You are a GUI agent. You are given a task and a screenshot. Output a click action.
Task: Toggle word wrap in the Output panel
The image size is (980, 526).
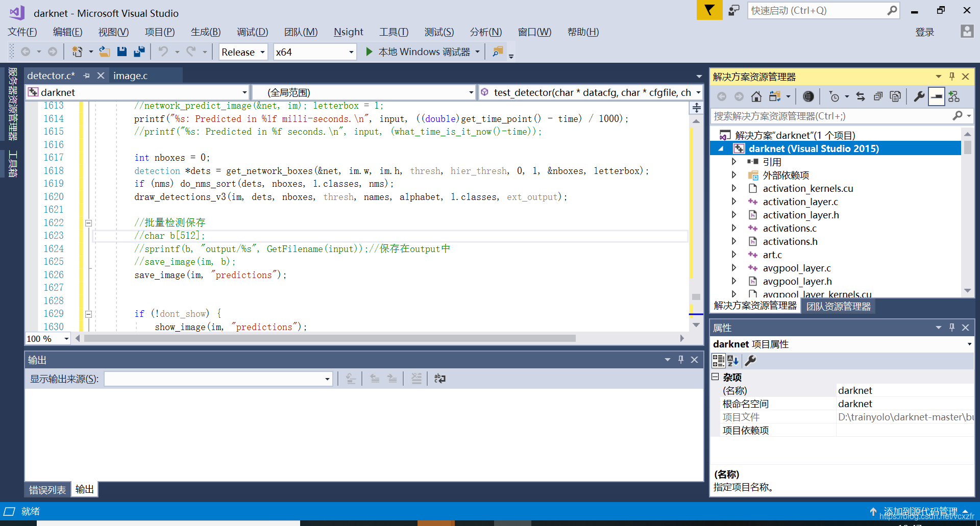pos(439,379)
